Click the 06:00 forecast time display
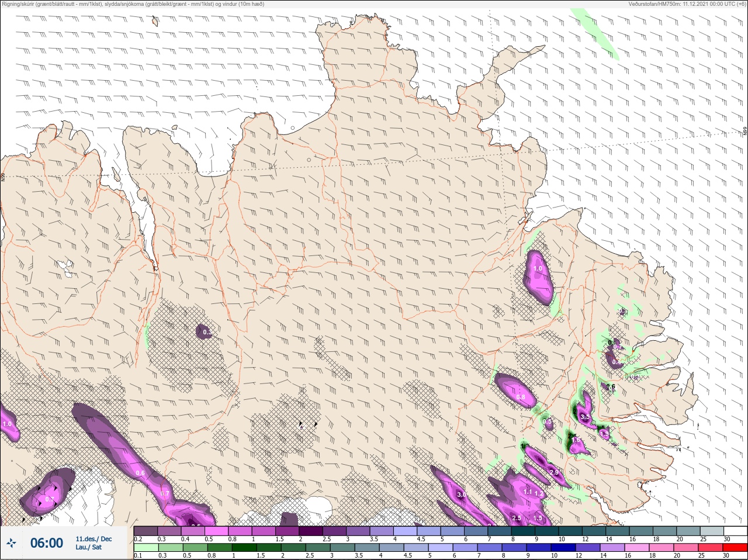Viewport: 748px width, 560px height. (x=47, y=543)
